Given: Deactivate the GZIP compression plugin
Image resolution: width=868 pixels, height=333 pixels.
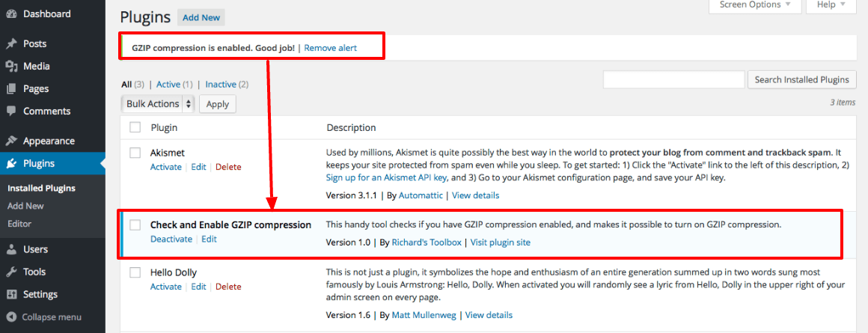Looking at the screenshot, I should click(171, 239).
